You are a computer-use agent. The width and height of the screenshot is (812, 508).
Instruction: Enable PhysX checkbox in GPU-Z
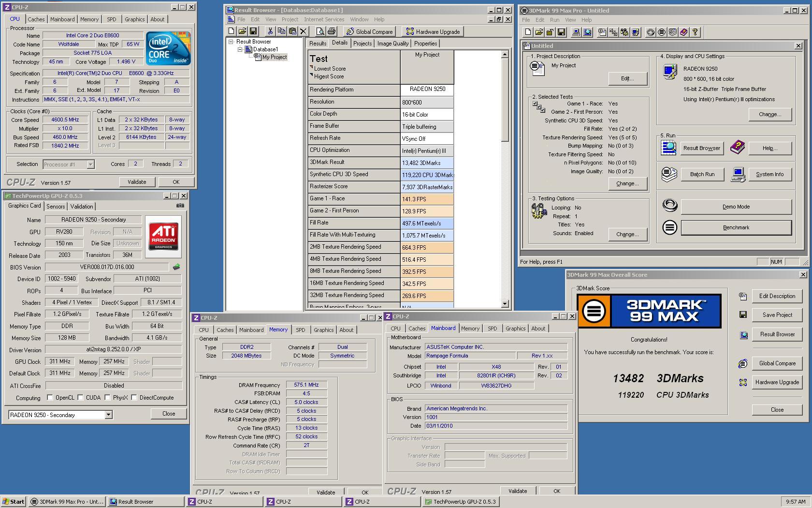(x=107, y=398)
